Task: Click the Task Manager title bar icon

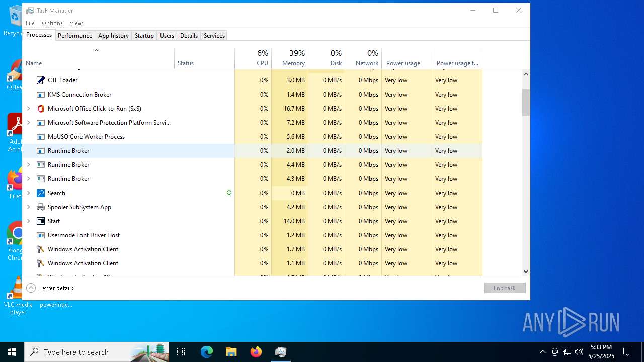Action: tap(30, 11)
